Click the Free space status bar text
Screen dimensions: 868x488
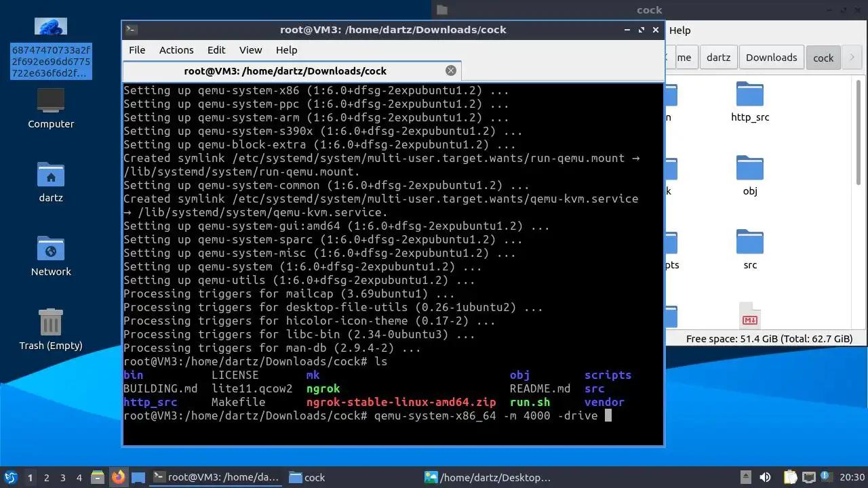pyautogui.click(x=769, y=339)
